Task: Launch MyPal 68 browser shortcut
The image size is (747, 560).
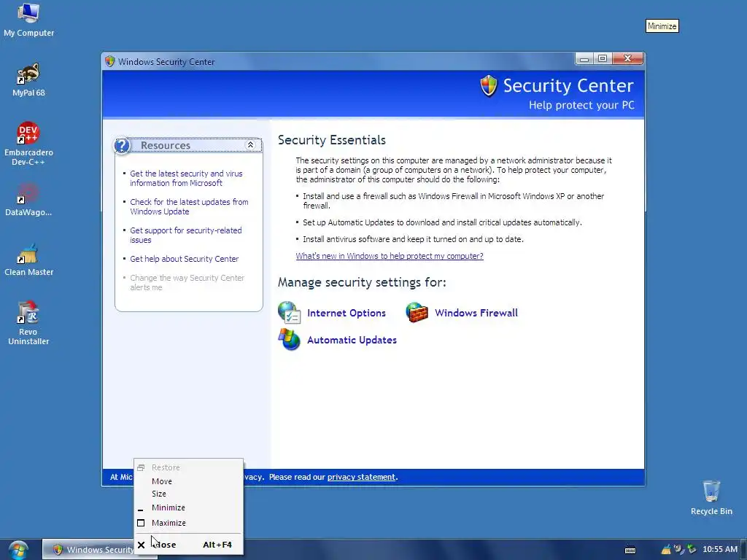Action: coord(28,79)
